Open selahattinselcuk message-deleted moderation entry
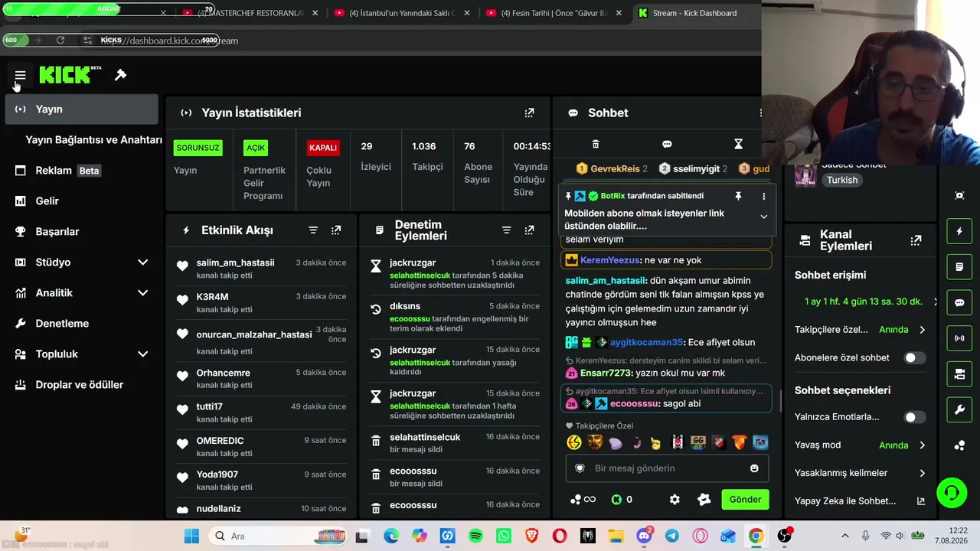Screen dimensions: 980x551 455,443
